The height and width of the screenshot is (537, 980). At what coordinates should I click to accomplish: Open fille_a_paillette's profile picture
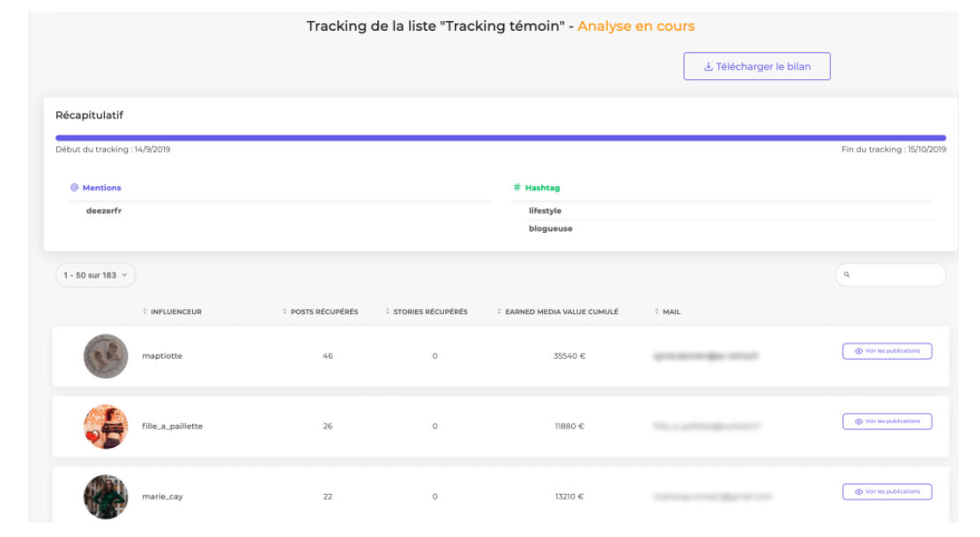[106, 427]
